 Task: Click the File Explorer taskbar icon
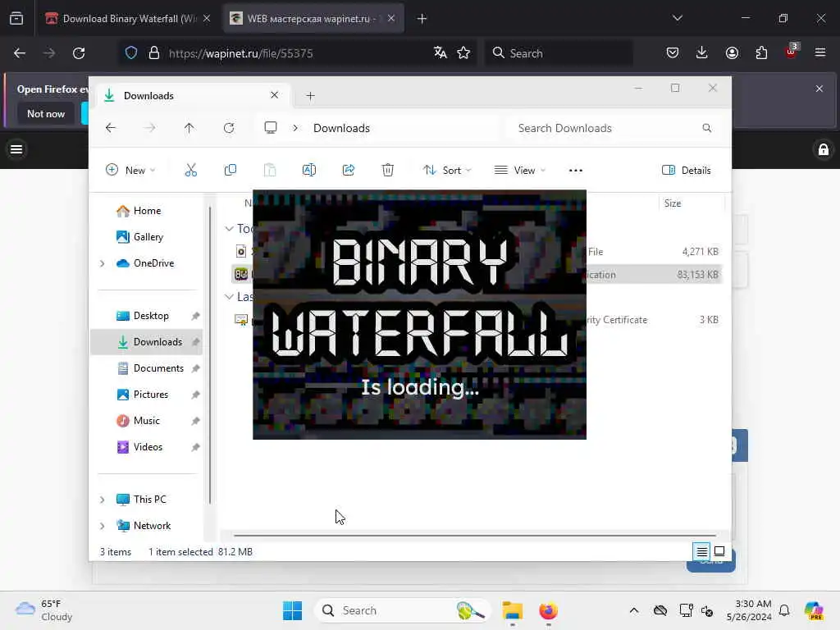(x=512, y=610)
